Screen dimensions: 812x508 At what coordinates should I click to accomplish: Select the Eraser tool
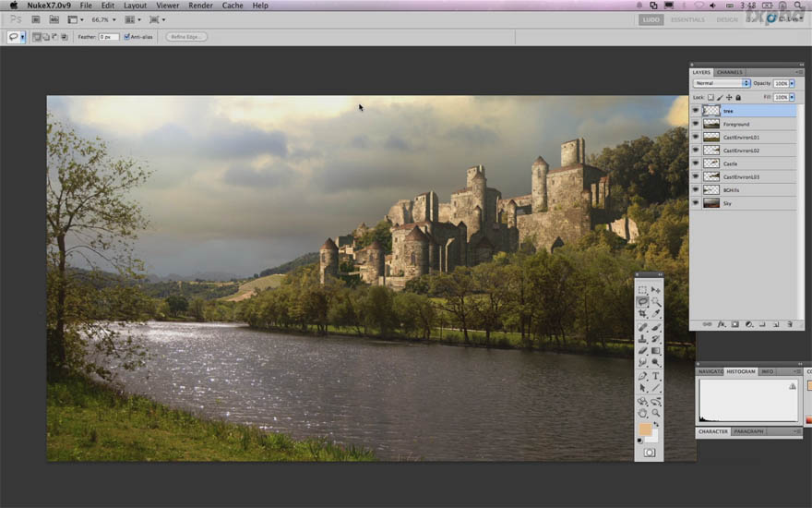point(642,351)
